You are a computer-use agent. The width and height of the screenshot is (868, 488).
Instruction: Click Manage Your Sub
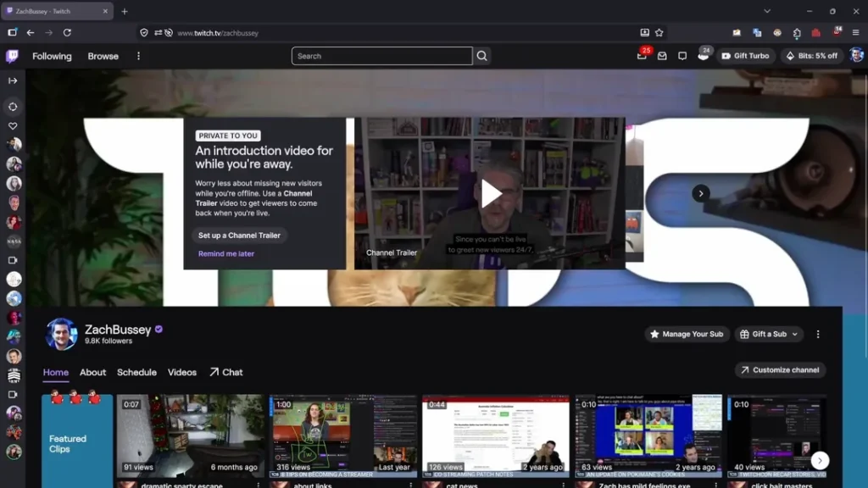pos(687,334)
